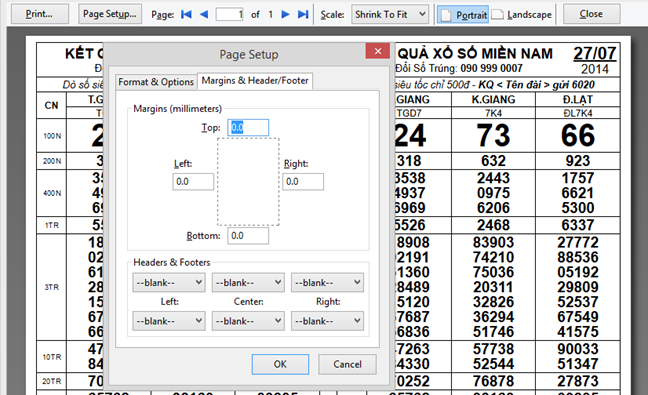Click the dashed page margin preview box

click(x=248, y=182)
